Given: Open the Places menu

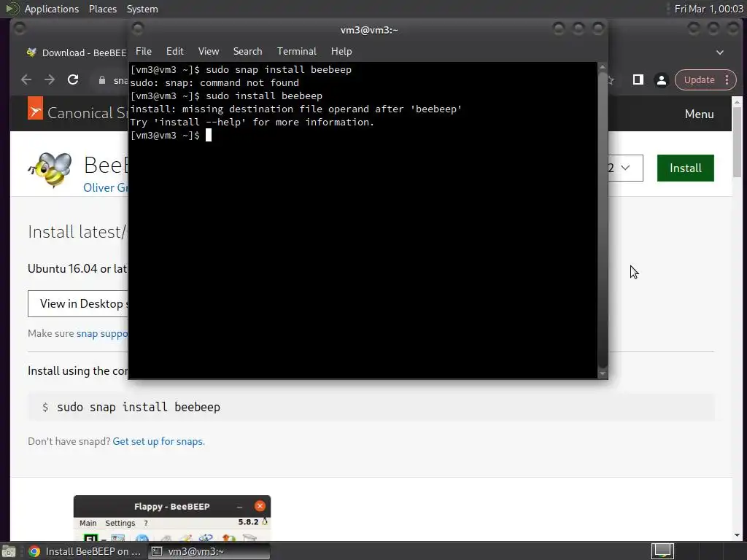Looking at the screenshot, I should pyautogui.click(x=103, y=9).
